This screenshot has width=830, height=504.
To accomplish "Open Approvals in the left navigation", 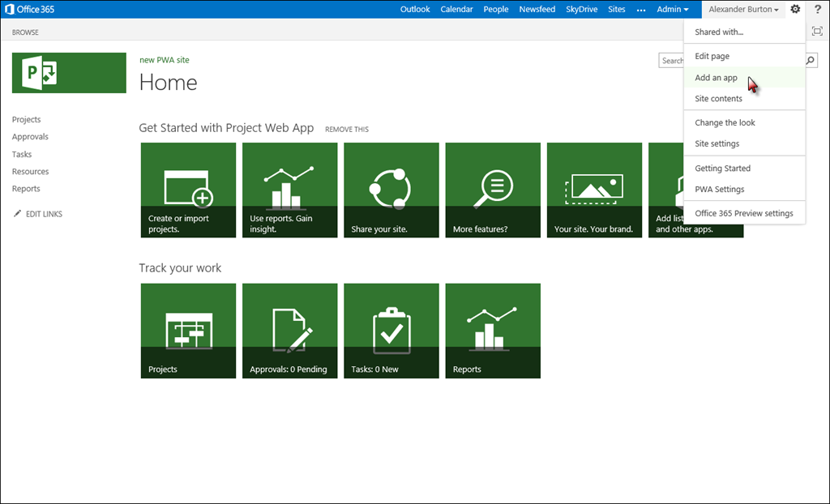I will [x=30, y=137].
